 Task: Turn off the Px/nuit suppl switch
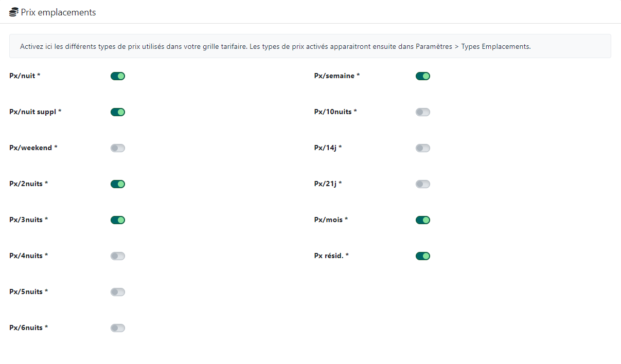pyautogui.click(x=118, y=112)
